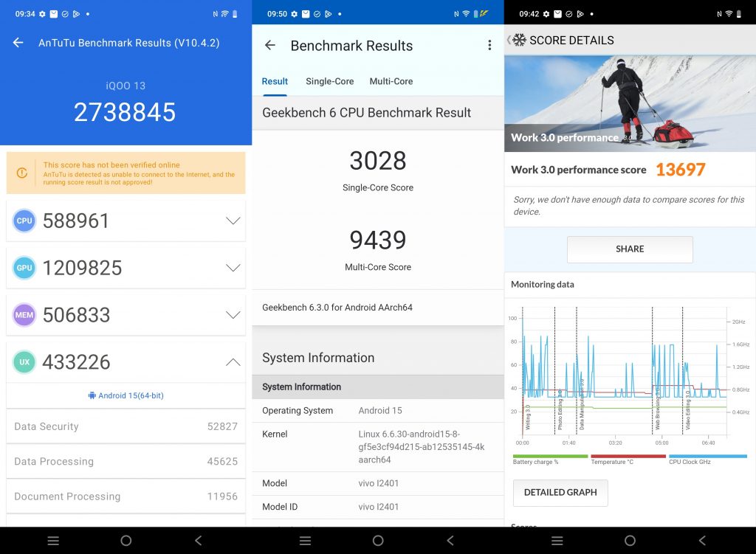Tap the settings gear in AnTuTu status bar
The height and width of the screenshot is (554, 756).
coord(42,14)
